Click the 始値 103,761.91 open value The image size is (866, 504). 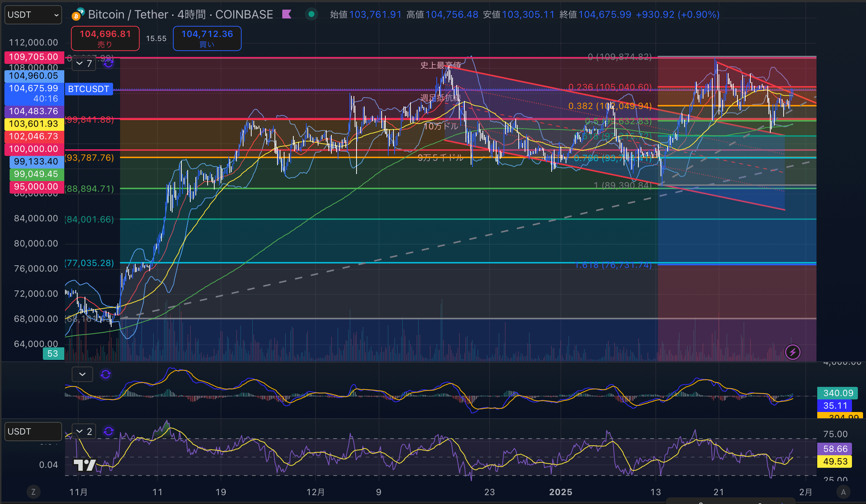(x=366, y=14)
